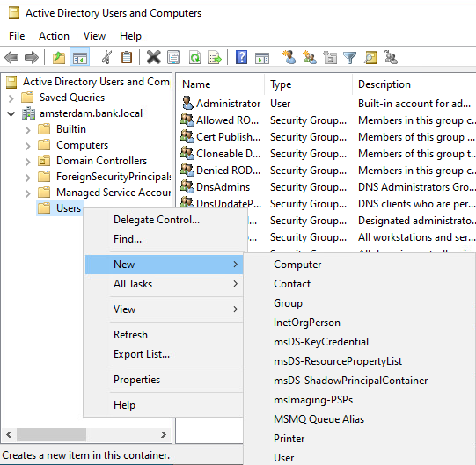Select Group in New submenu
The image size is (476, 465).
(360, 303)
